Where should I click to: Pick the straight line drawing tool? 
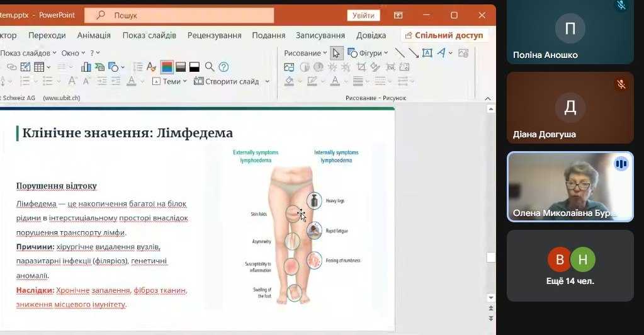[x=400, y=53]
